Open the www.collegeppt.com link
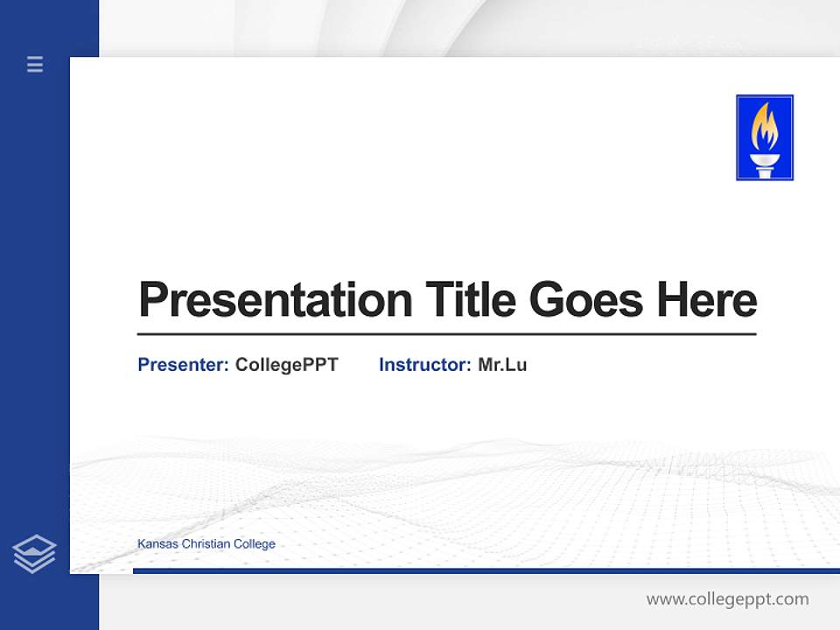Screen dimensions: 840x630 727,599
